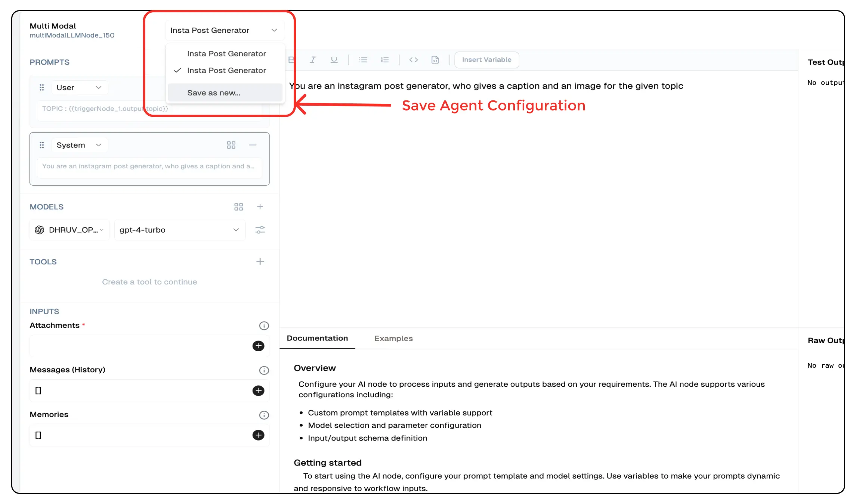Insert a bulleted list
Viewport: 856px width, 504px height.
tap(362, 60)
